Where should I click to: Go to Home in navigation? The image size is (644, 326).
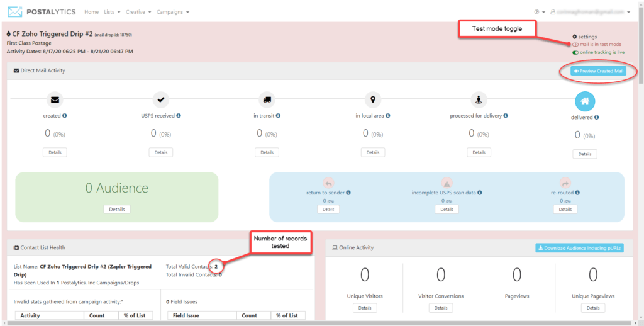(x=92, y=12)
